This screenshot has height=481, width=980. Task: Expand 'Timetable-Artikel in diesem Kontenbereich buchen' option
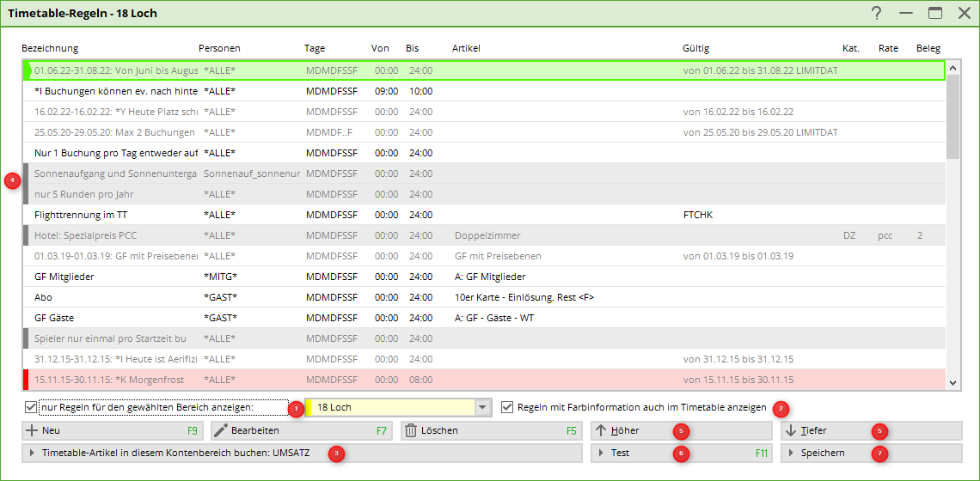click(32, 453)
